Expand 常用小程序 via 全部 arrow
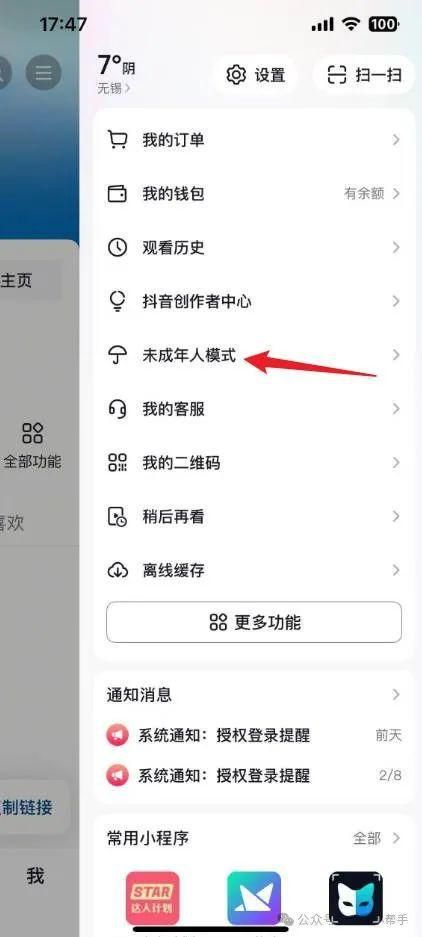 (396, 838)
